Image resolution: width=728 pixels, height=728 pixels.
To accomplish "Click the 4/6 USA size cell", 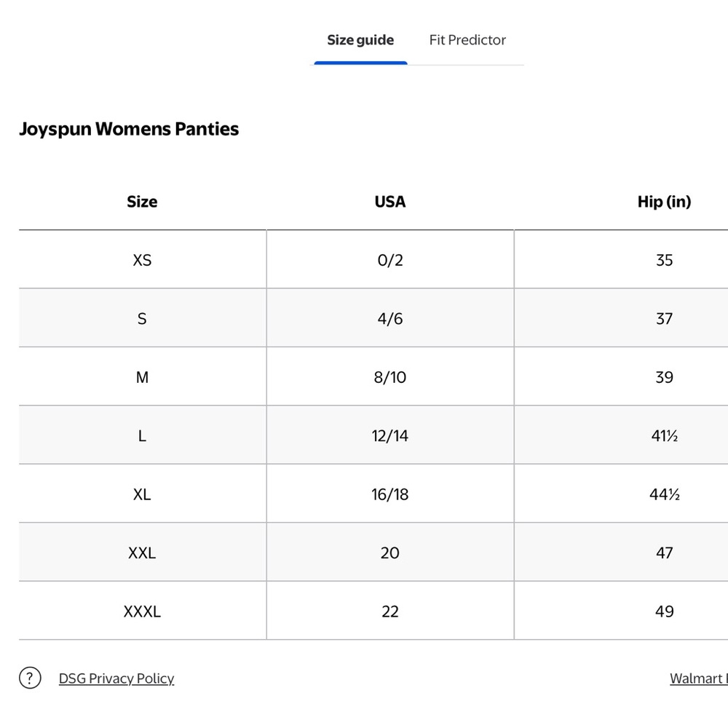I will [390, 319].
